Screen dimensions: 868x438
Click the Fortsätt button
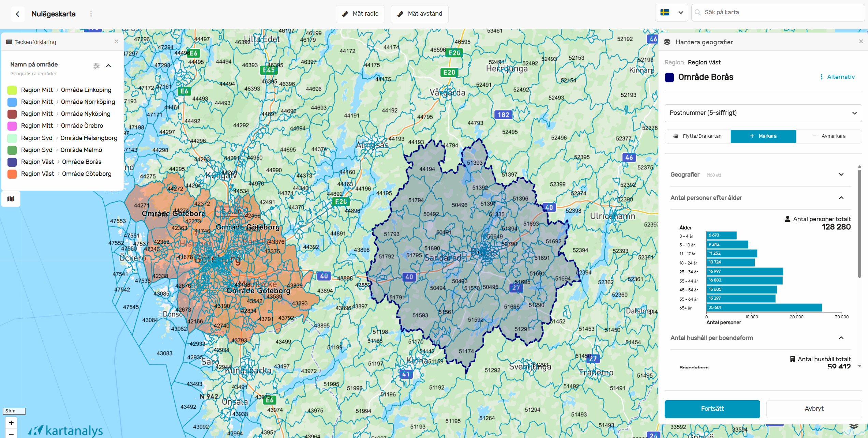point(712,409)
